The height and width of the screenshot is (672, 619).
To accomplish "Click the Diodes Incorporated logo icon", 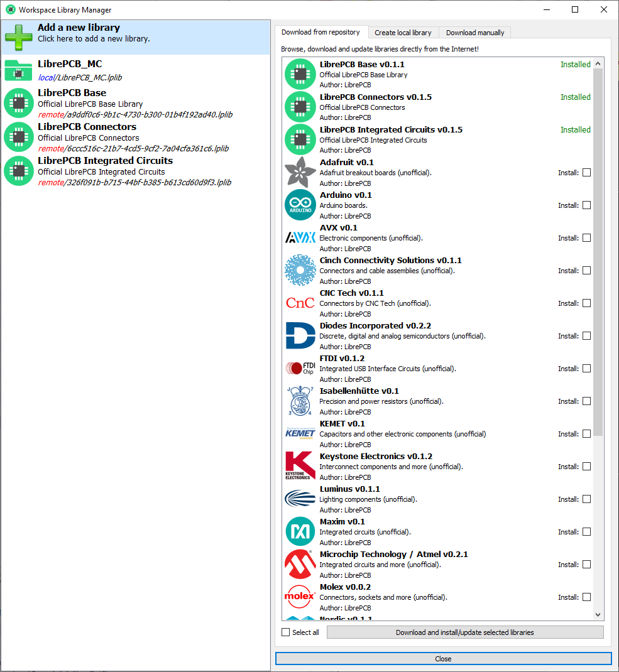I will [x=300, y=335].
